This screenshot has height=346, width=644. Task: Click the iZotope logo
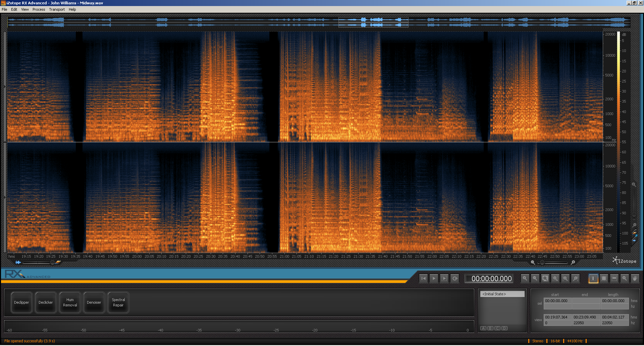624,261
